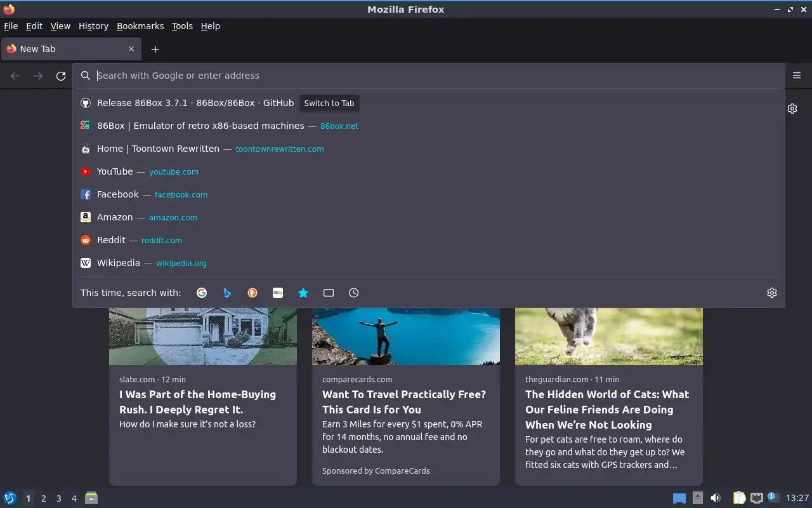
Task: Switch to virtual desktop 4
Action: (74, 498)
